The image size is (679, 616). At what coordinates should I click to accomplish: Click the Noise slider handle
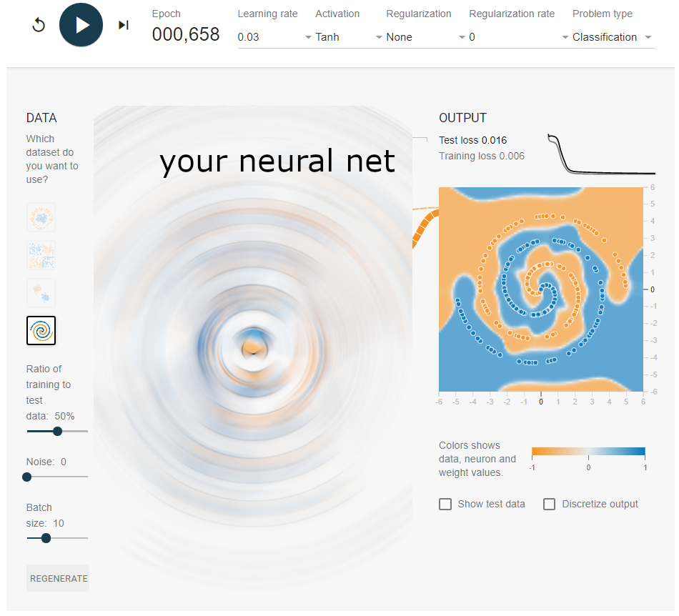tap(27, 477)
